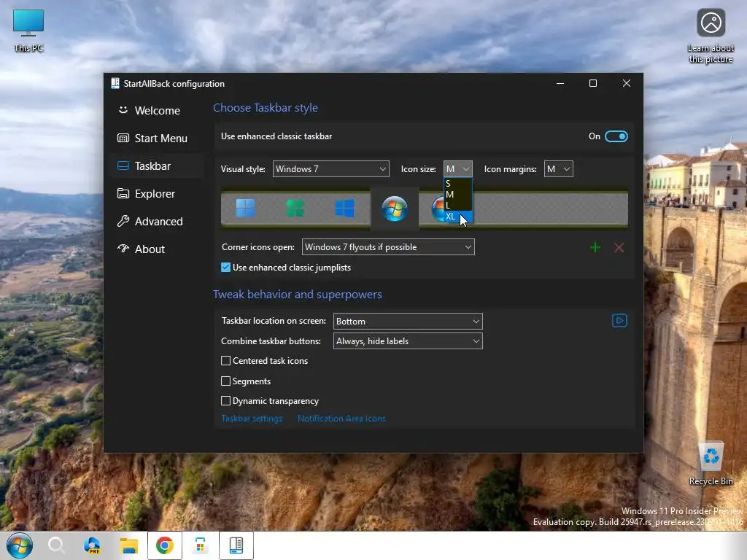Image resolution: width=747 pixels, height=560 pixels.
Task: Select Taskbar section in sidebar
Action: tap(157, 166)
